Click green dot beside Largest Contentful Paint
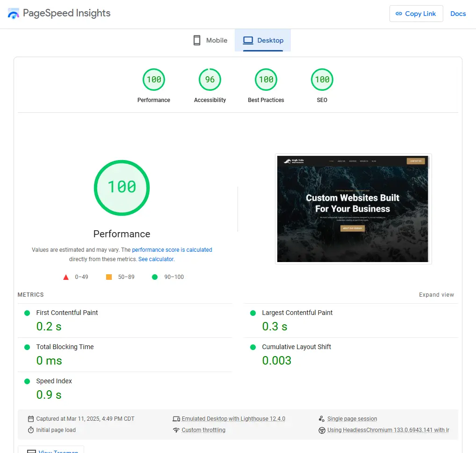Viewport: 476px width, 453px height. click(253, 313)
